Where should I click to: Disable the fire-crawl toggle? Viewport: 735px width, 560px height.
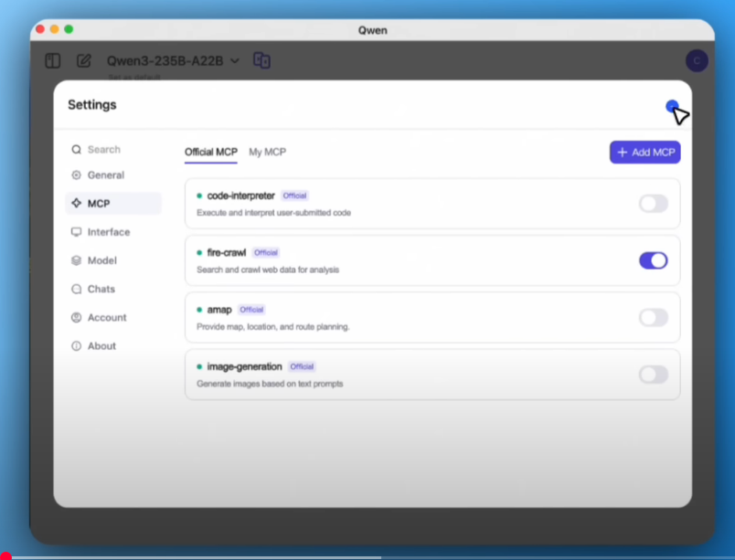coord(654,260)
